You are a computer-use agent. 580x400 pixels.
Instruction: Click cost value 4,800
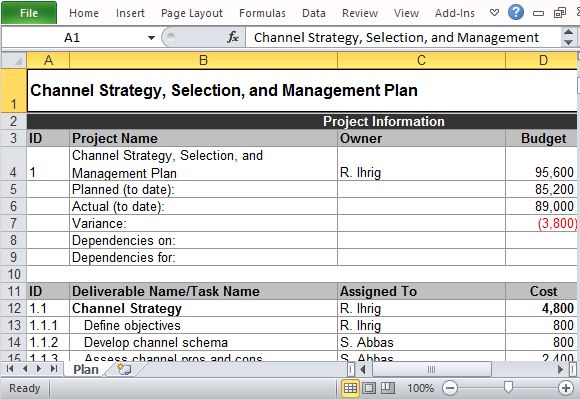(x=542, y=309)
